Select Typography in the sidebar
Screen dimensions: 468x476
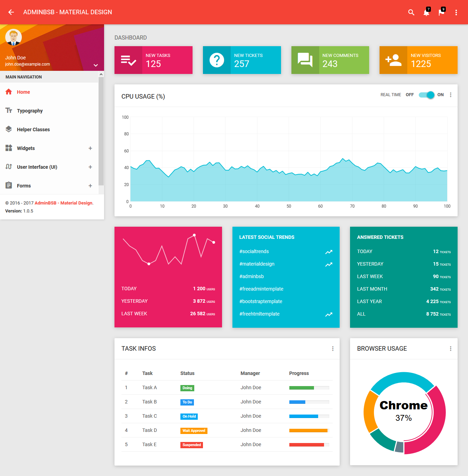[x=30, y=110]
